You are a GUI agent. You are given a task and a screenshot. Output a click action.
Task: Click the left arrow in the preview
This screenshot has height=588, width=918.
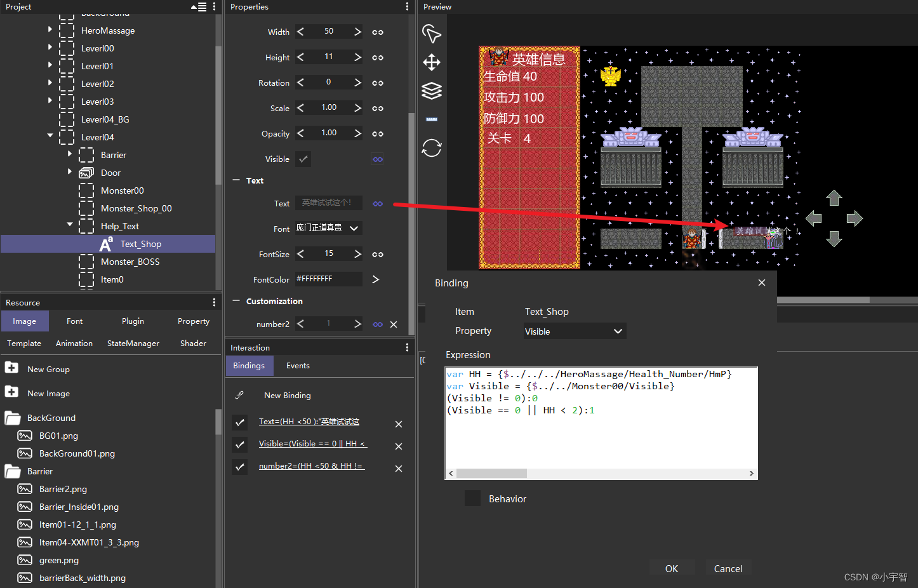click(x=813, y=218)
